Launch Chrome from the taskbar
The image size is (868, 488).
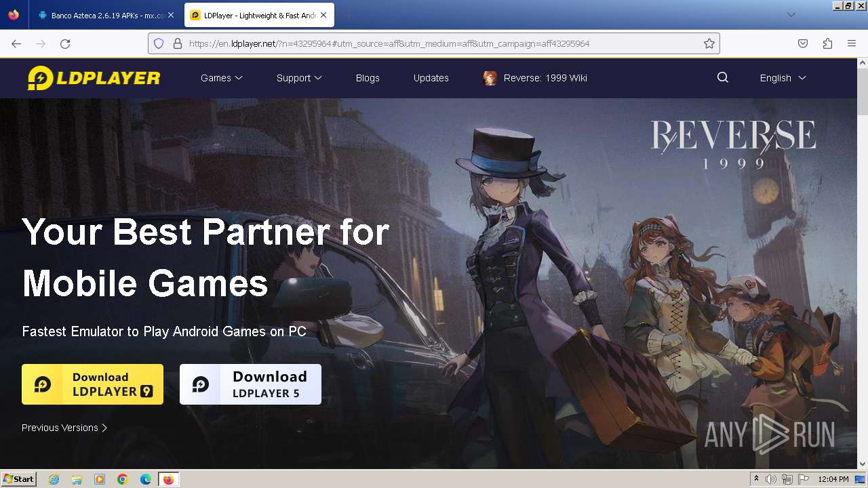[x=123, y=479]
